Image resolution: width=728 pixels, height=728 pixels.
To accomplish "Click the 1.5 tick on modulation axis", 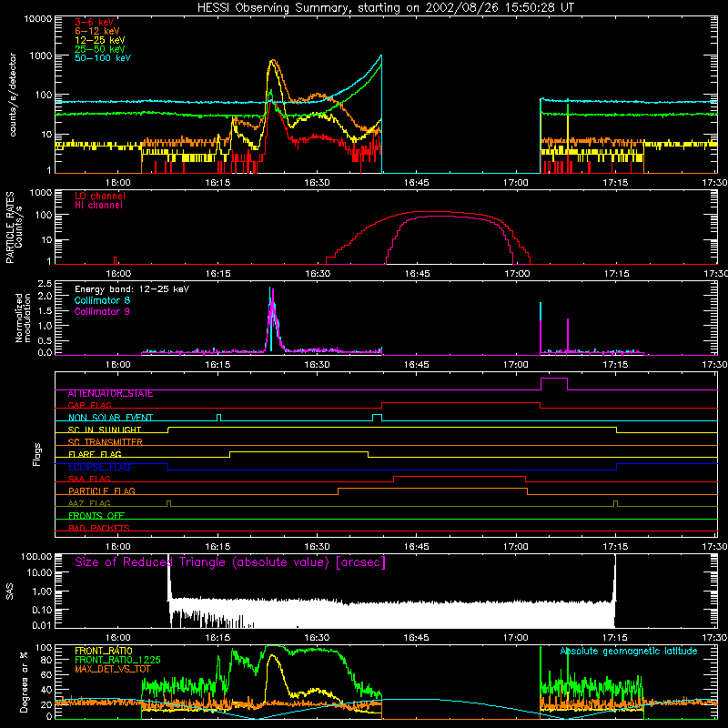I will click(45, 310).
